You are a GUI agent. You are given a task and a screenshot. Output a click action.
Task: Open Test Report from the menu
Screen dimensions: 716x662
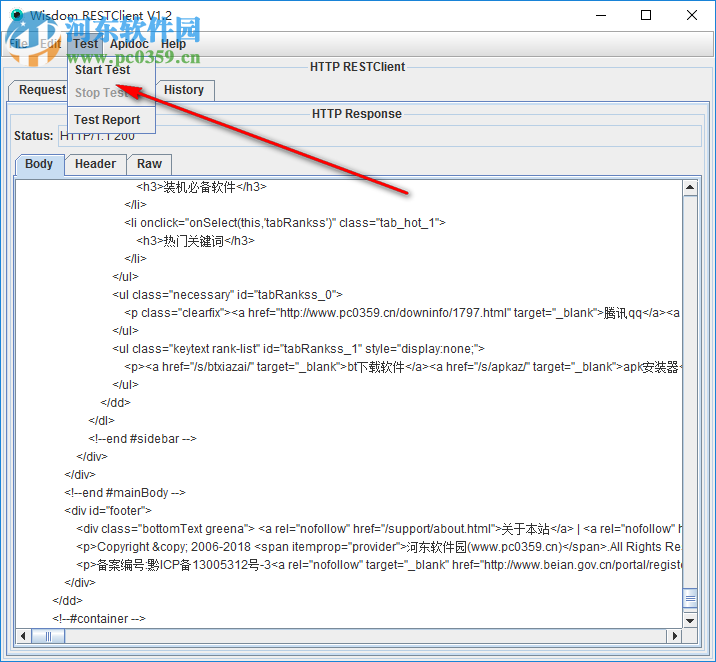tap(111, 120)
